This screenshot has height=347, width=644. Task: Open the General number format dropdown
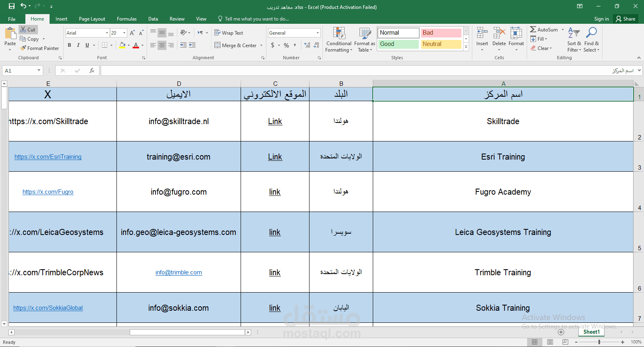coord(318,33)
